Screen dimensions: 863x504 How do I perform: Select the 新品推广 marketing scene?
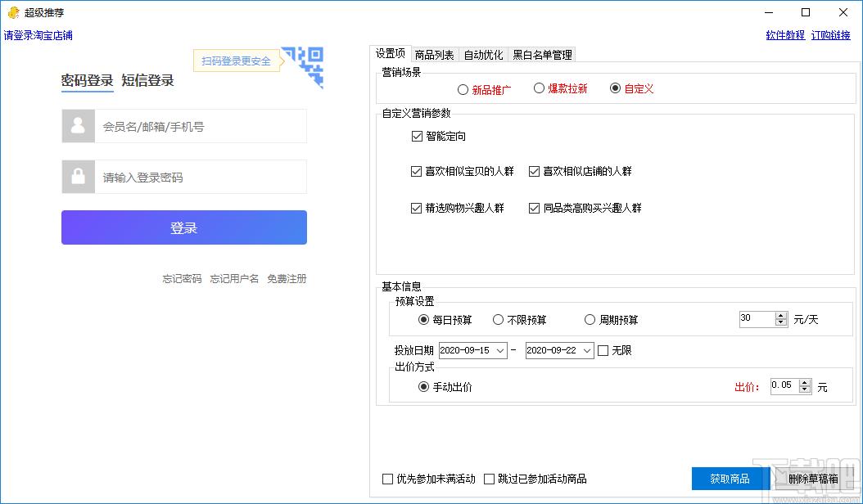[x=484, y=90]
